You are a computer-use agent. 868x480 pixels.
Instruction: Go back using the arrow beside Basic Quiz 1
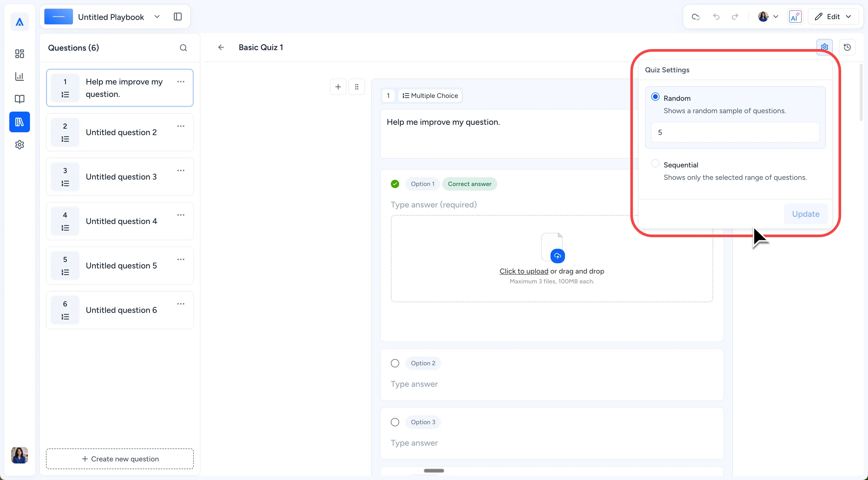click(x=221, y=48)
